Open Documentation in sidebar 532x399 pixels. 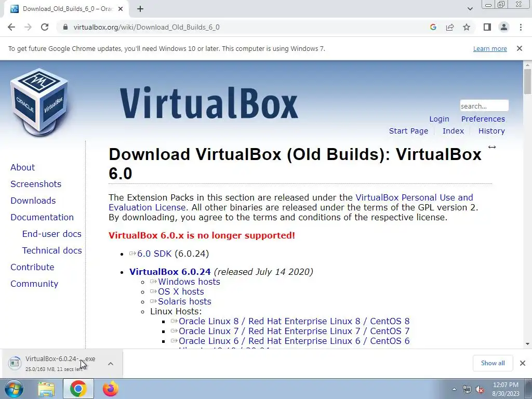point(42,217)
